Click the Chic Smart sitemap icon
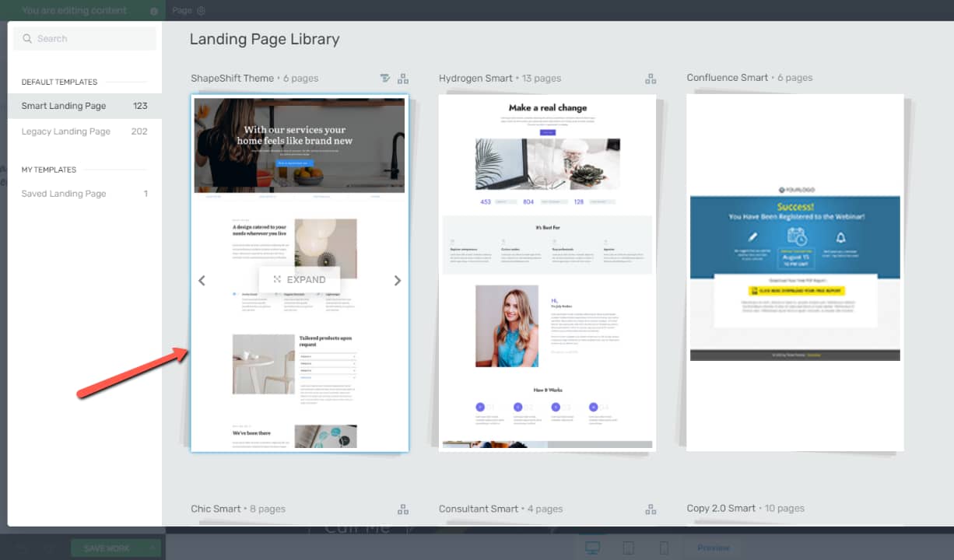Screen dimensions: 954x560 point(403,509)
